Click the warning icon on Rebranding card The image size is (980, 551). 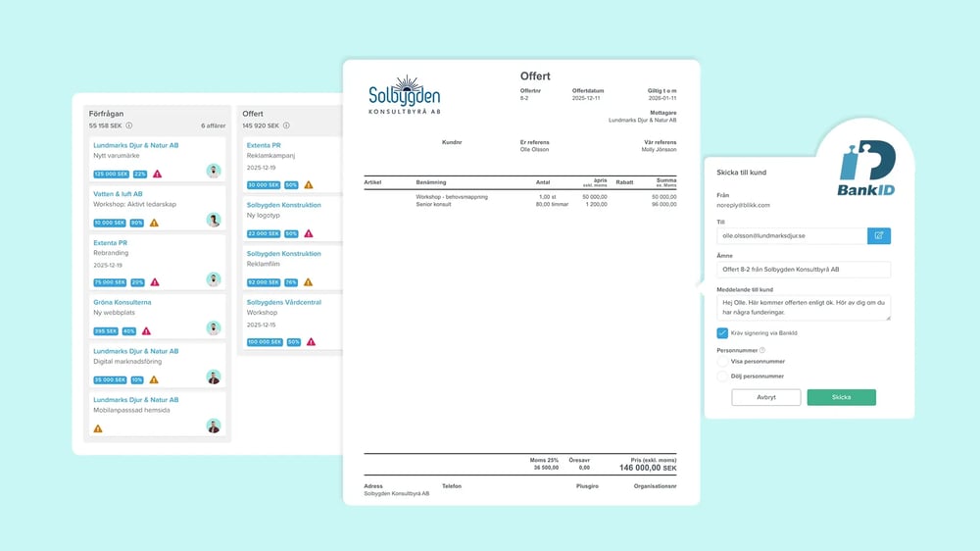pyautogui.click(x=155, y=282)
